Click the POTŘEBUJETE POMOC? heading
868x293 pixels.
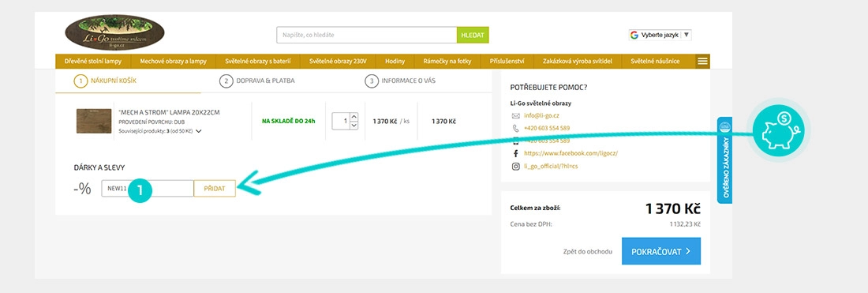click(x=548, y=88)
